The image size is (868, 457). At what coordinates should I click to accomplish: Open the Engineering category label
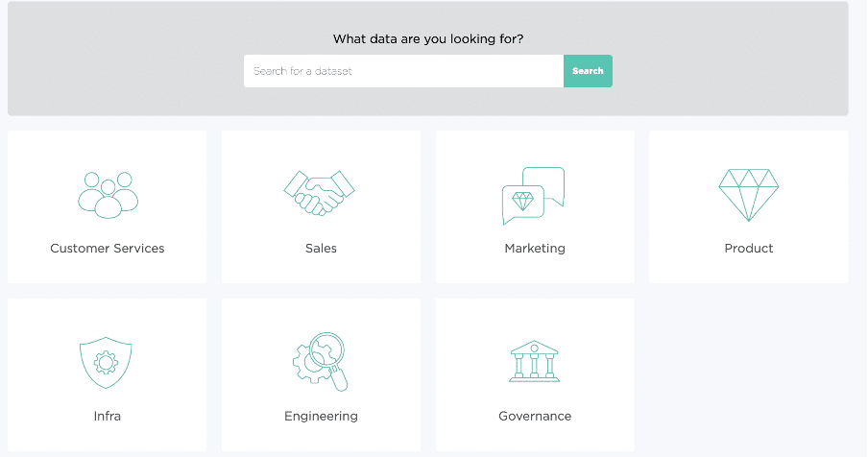(321, 417)
